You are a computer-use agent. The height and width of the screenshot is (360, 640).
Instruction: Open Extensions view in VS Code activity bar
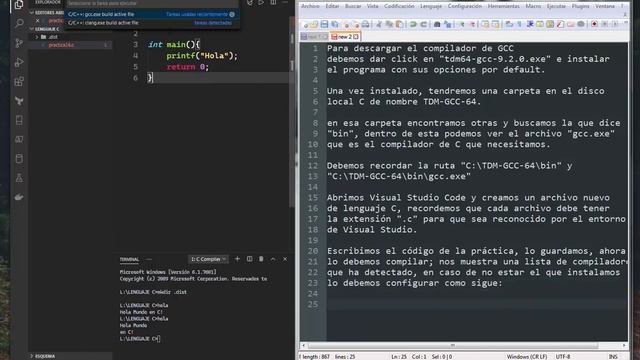tap(19, 81)
